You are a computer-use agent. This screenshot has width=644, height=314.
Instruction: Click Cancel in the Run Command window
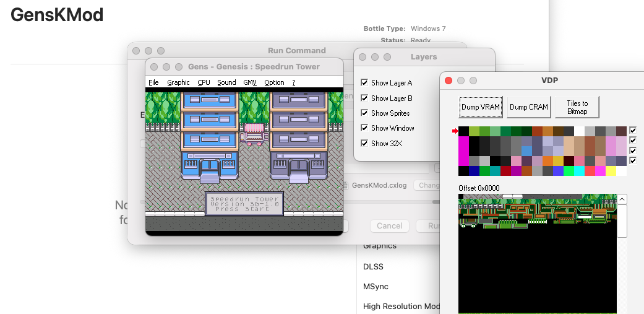[389, 225]
